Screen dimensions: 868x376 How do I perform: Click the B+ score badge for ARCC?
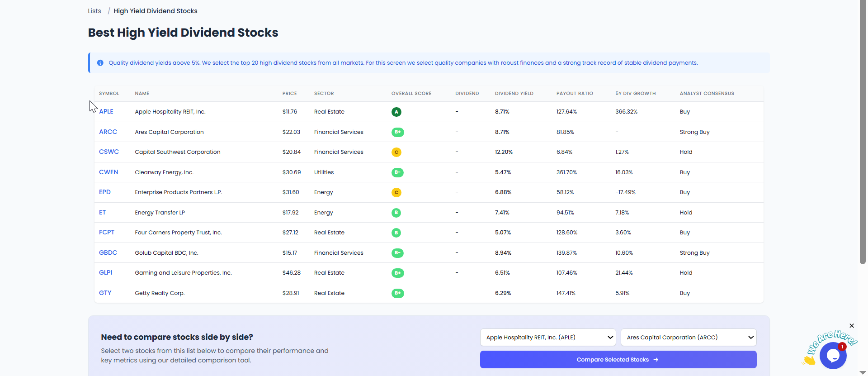tap(397, 132)
